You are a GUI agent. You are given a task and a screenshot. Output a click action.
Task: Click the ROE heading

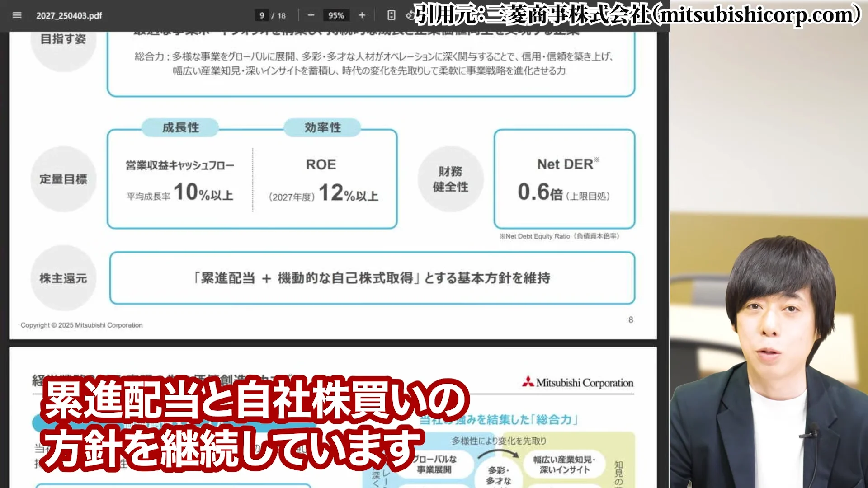[321, 164]
